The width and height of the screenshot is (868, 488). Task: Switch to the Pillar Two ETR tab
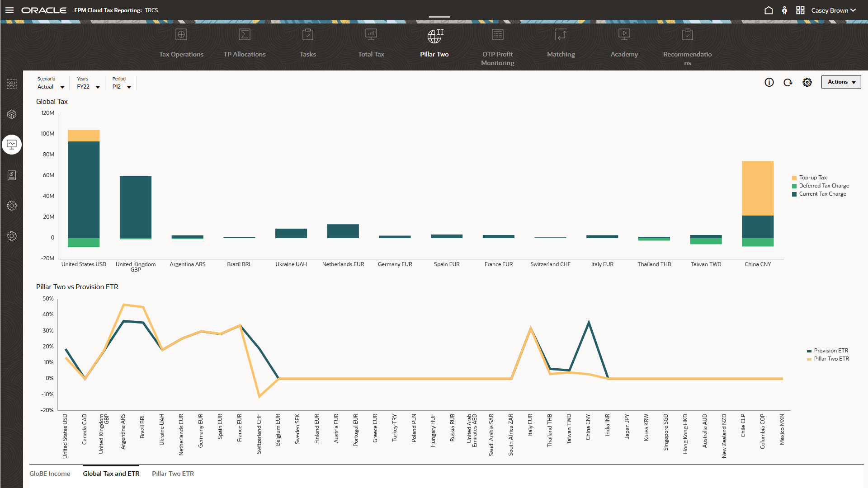coord(173,474)
